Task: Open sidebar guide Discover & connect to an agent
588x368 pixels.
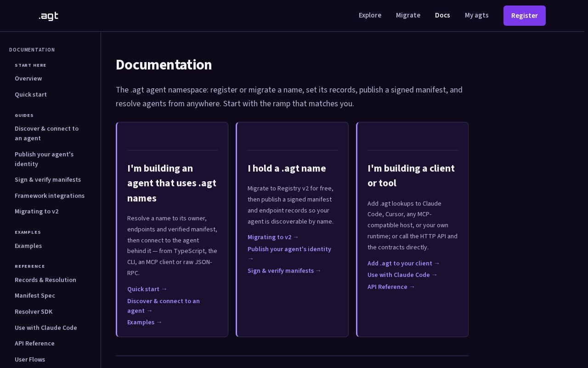Action: 46,133
